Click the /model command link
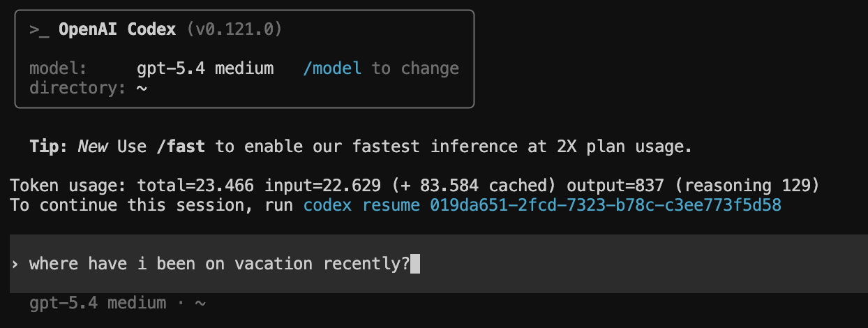Viewport: 868px width, 328px height. pyautogui.click(x=332, y=68)
